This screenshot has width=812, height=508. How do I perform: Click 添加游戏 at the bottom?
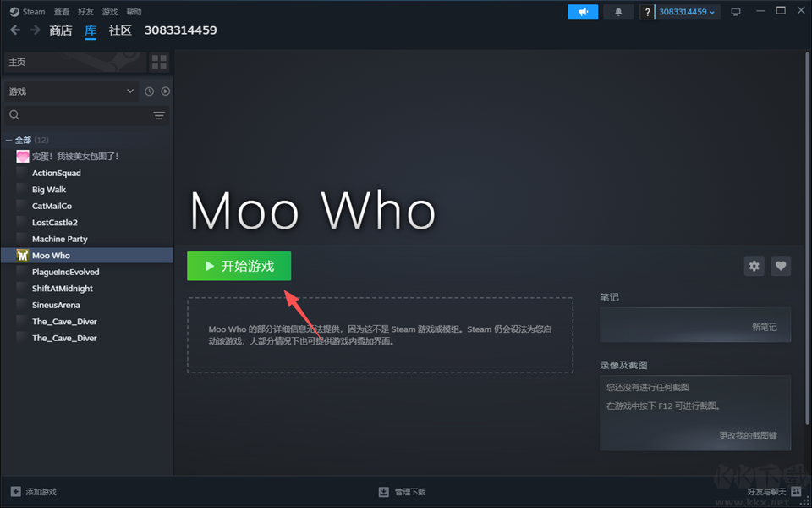(x=41, y=492)
